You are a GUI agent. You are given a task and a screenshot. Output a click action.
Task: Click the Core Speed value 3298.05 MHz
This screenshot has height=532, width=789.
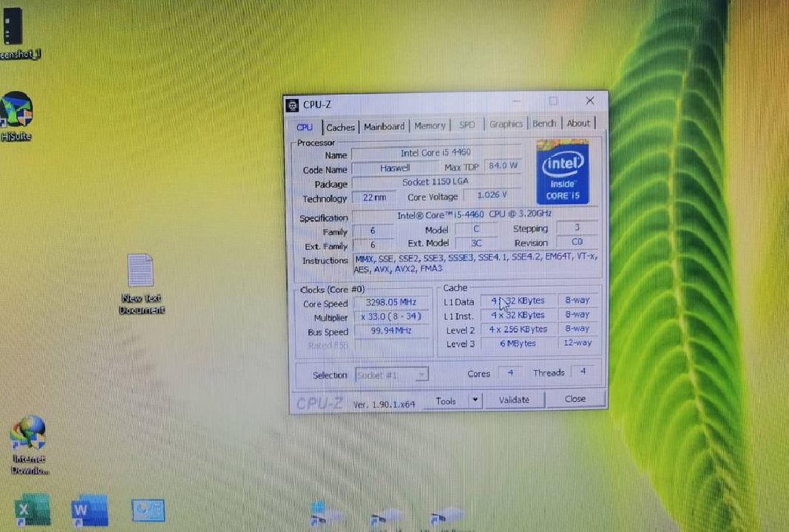391,302
